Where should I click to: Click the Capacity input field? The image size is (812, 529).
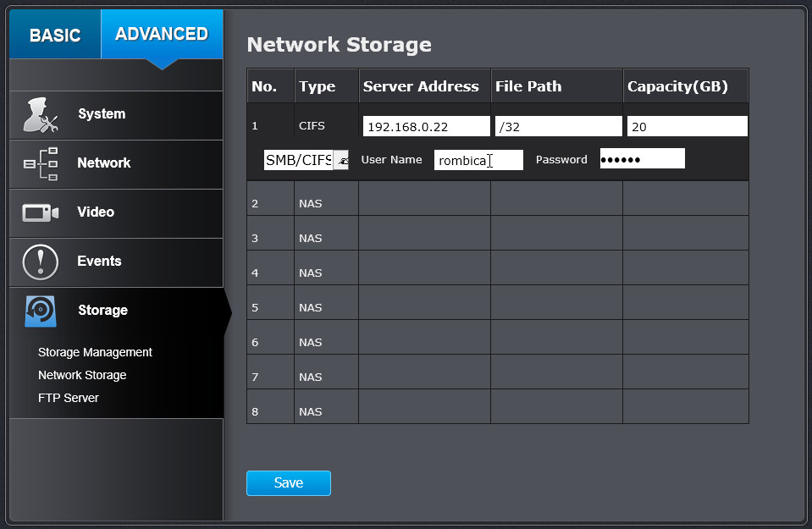point(687,127)
